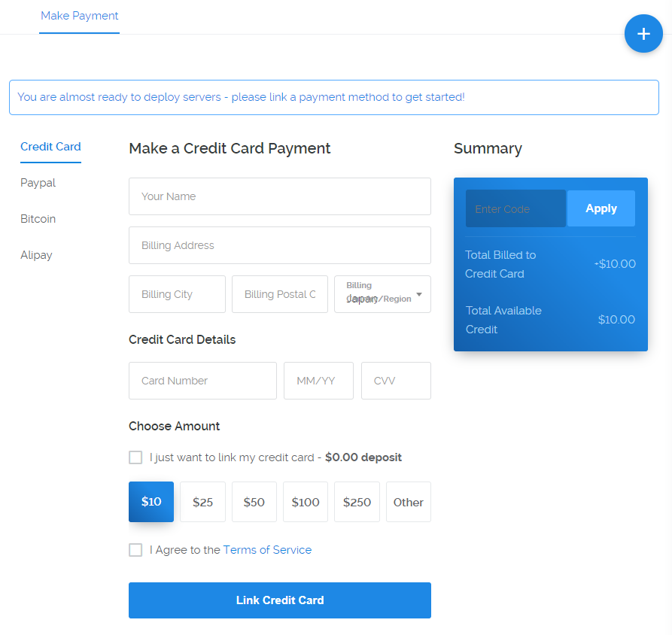Select the $25 deposit amount

pos(202,502)
